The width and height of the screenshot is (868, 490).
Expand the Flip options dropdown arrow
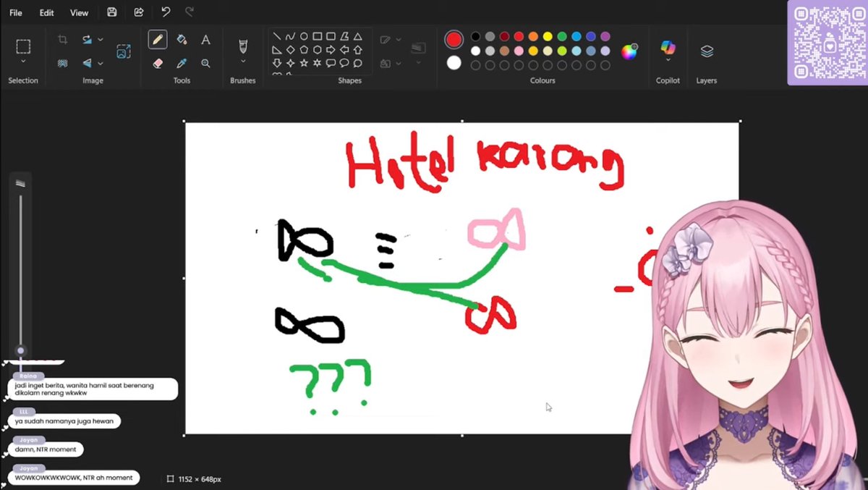101,63
